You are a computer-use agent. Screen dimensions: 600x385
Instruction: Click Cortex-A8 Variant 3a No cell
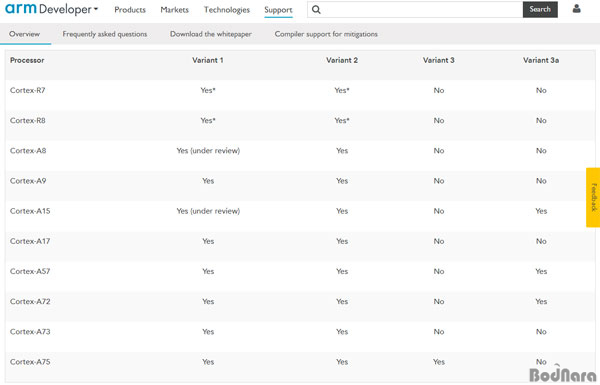point(541,151)
